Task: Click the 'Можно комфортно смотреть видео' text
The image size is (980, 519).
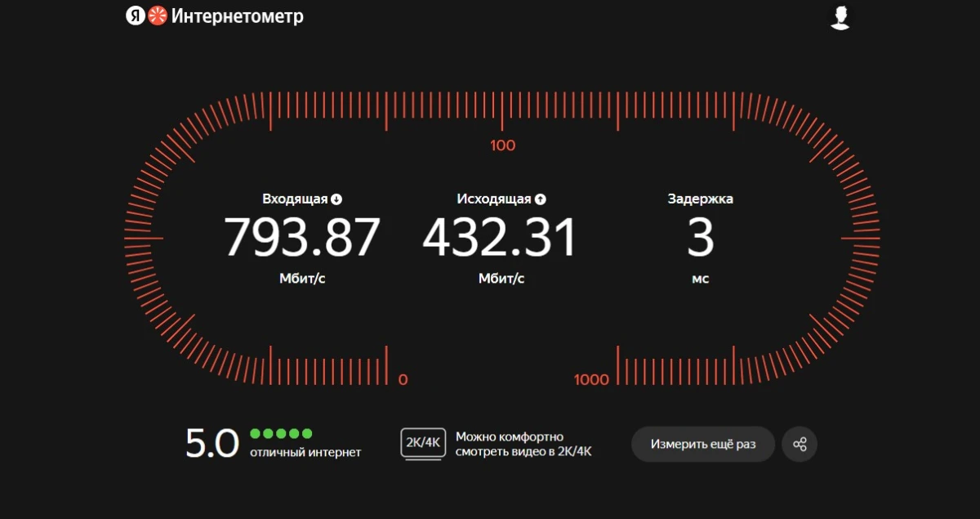Action: (x=523, y=445)
